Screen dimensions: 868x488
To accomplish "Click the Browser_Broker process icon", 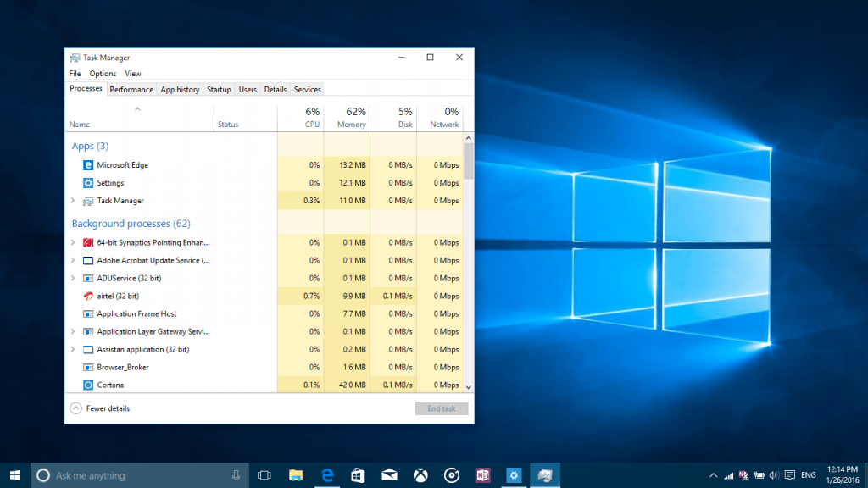I will coord(88,368).
